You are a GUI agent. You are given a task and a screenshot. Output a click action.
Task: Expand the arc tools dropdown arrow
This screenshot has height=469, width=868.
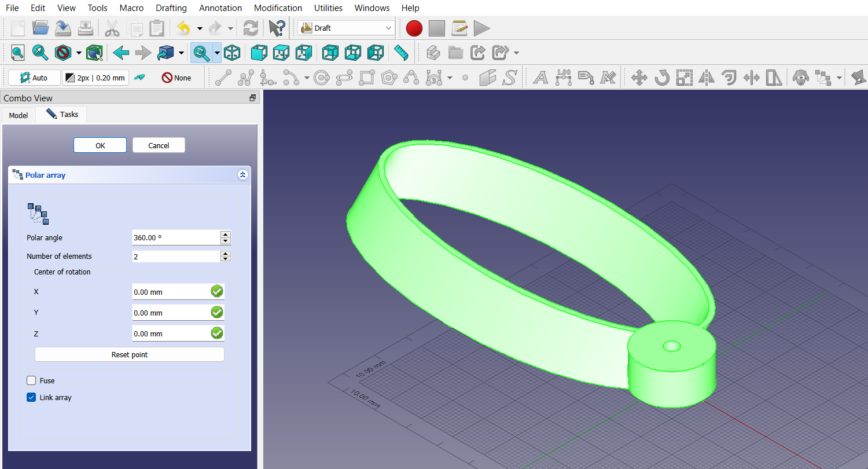tap(307, 77)
